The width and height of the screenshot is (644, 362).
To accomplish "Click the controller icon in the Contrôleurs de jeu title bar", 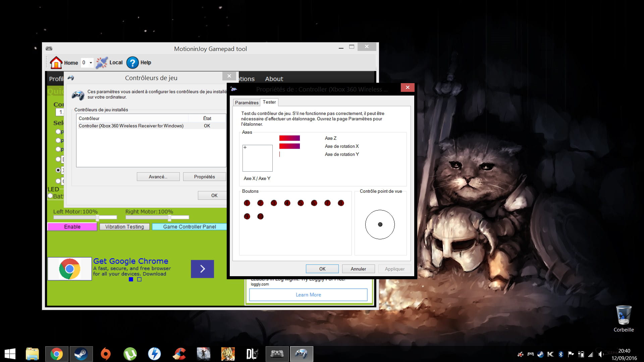I will coord(71,78).
